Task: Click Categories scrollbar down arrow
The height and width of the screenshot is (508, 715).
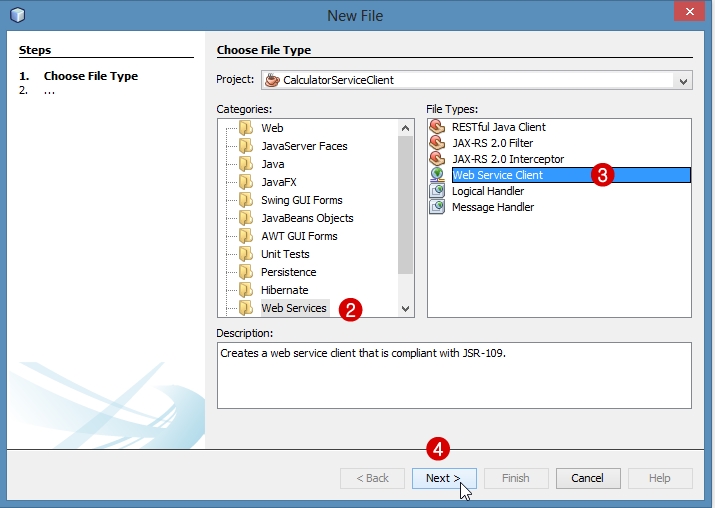Action: pos(405,309)
